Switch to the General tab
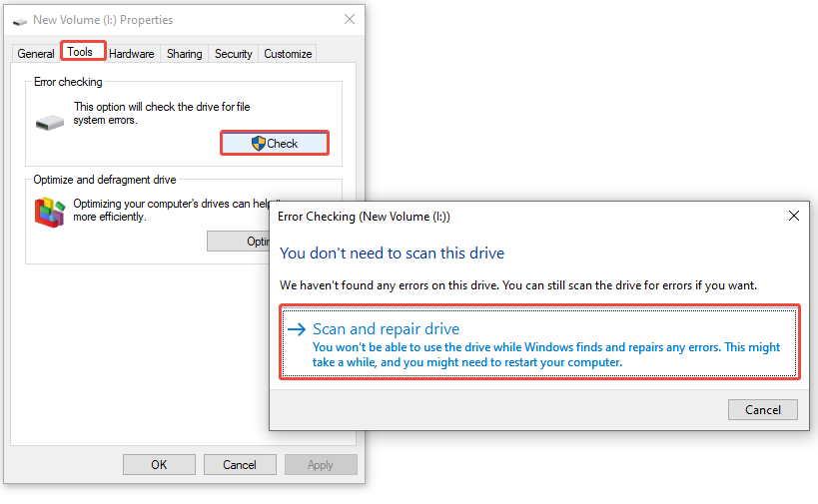The height and width of the screenshot is (504, 818). click(36, 54)
